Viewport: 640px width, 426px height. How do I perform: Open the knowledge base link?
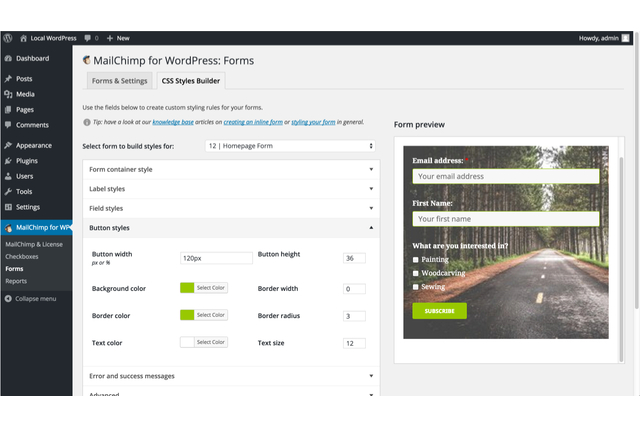(x=173, y=122)
